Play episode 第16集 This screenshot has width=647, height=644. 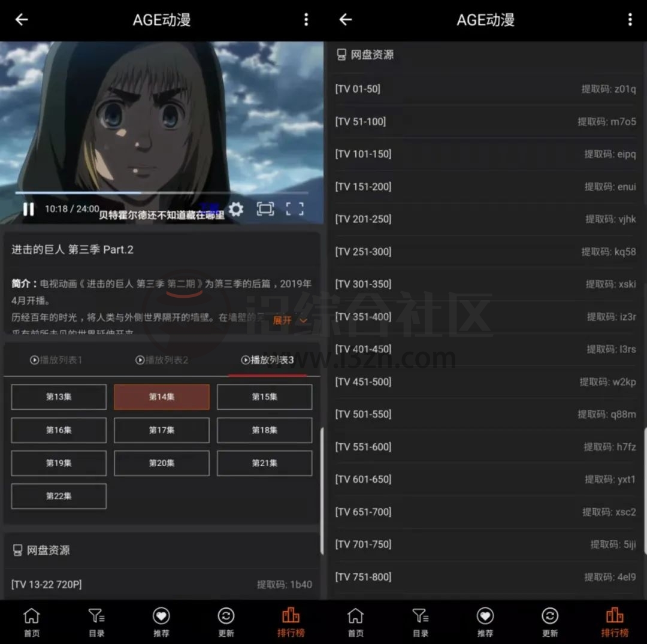pos(59,430)
